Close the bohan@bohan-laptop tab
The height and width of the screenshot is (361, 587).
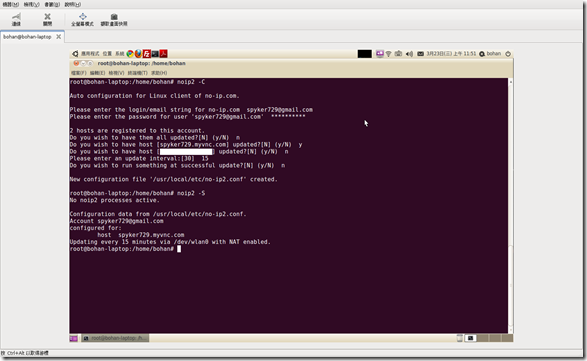[x=59, y=37]
